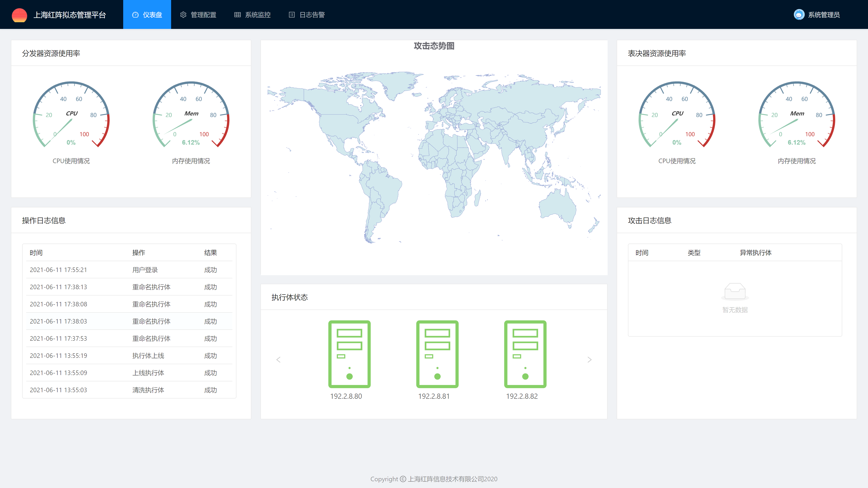Click the 192.2.8.82 server icon

coord(525,354)
